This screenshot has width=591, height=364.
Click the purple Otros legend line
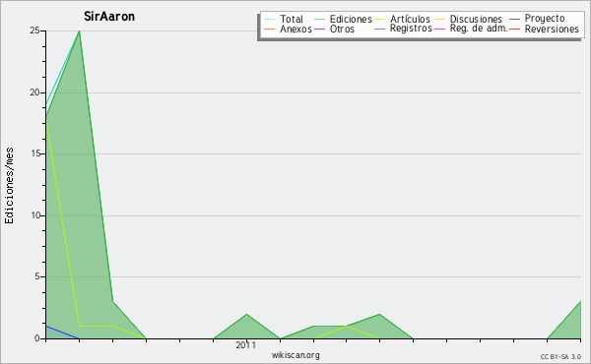[x=319, y=29]
